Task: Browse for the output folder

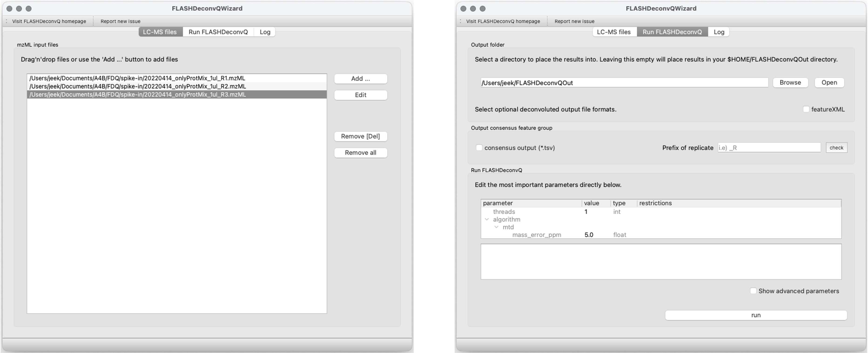Action: pyautogui.click(x=790, y=83)
